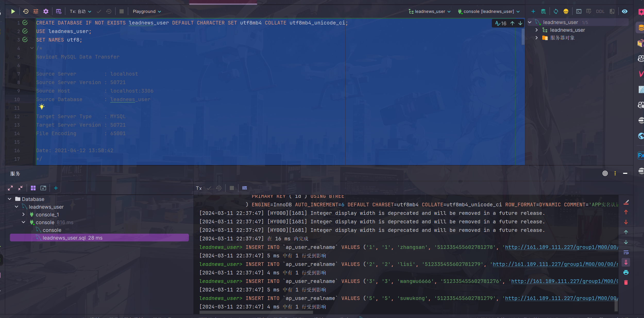This screenshot has height=318, width=644.
Task: Toggle the eye view options in the database panel
Action: click(x=625, y=11)
